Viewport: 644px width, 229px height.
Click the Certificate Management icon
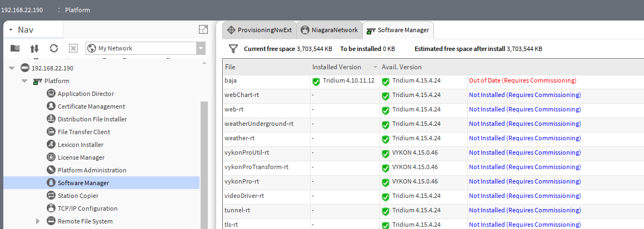click(51, 106)
